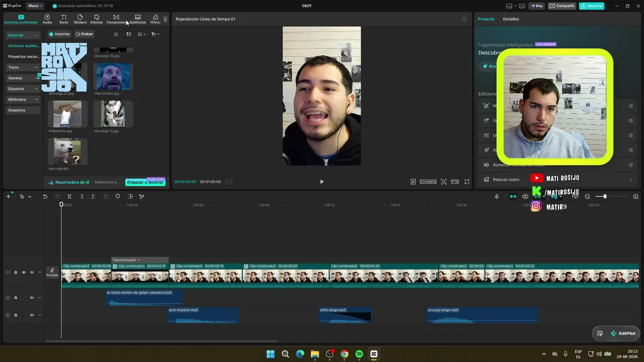Click Empezar a recortar button
Viewport: 644px width, 362px height.
(145, 182)
